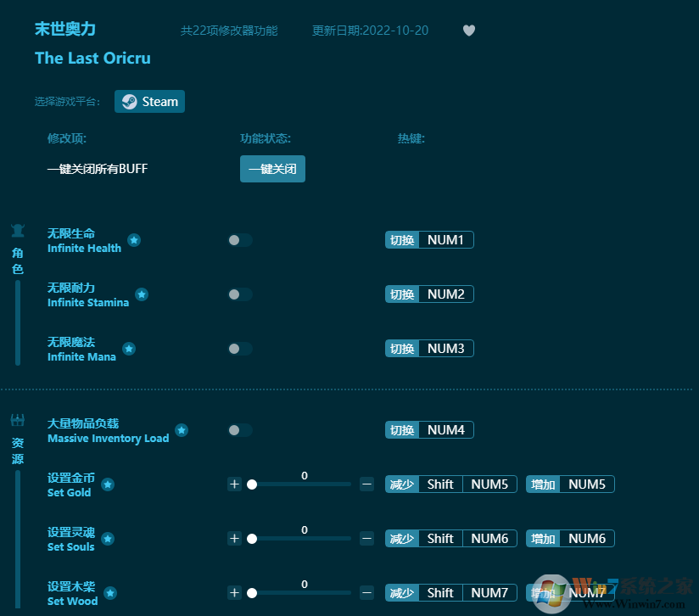Click the Set Wood slider handle
The height and width of the screenshot is (616, 699).
pos(252,593)
